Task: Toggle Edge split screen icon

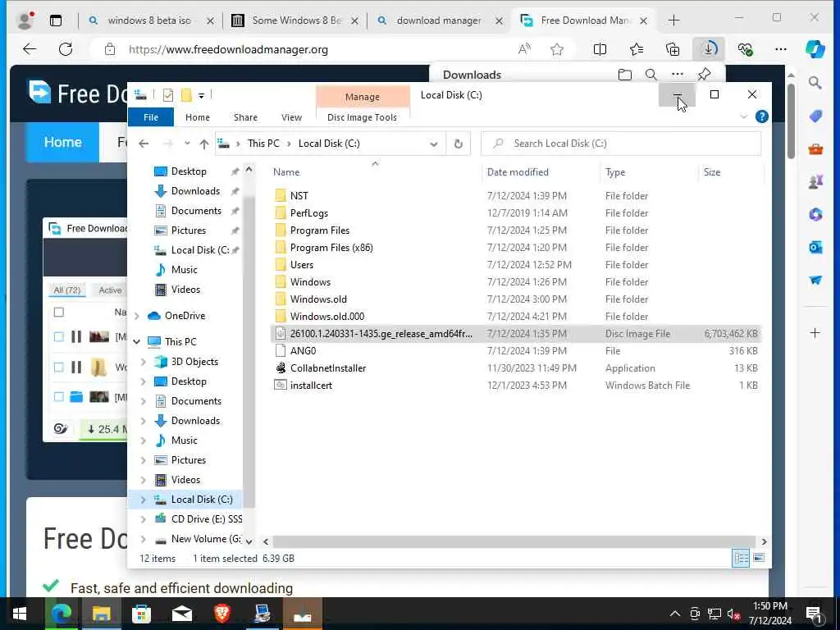Action: [x=600, y=49]
